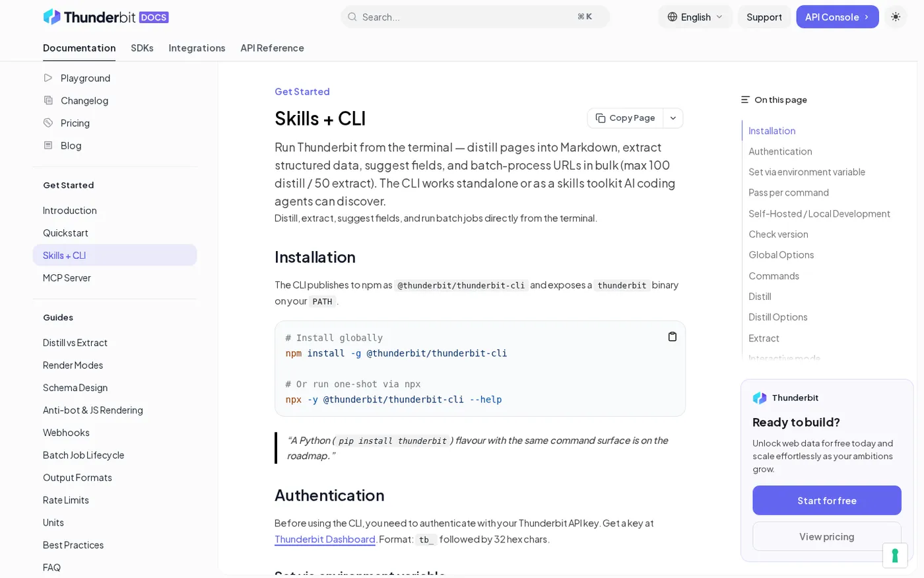Click the Thunderbit Docs logo

(x=106, y=17)
